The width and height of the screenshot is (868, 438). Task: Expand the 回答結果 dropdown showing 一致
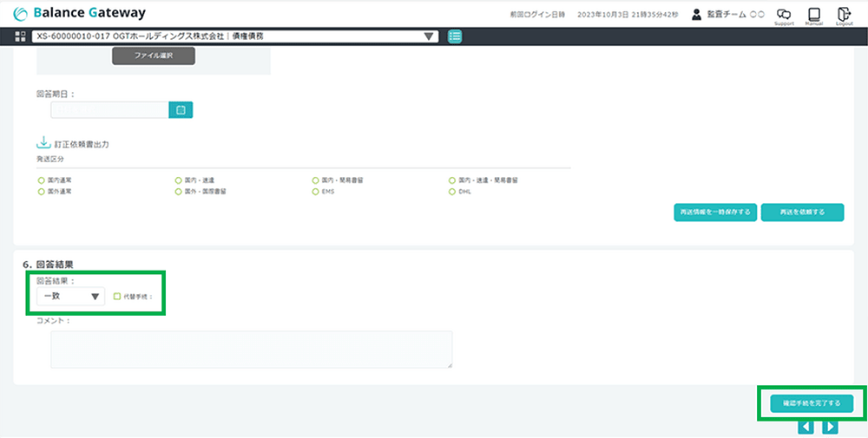point(70,297)
